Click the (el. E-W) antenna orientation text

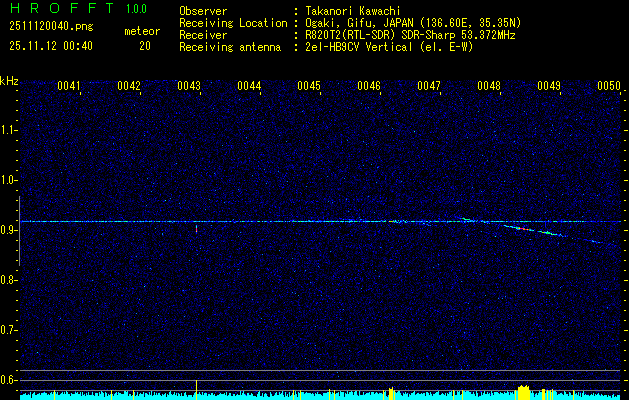444,47
